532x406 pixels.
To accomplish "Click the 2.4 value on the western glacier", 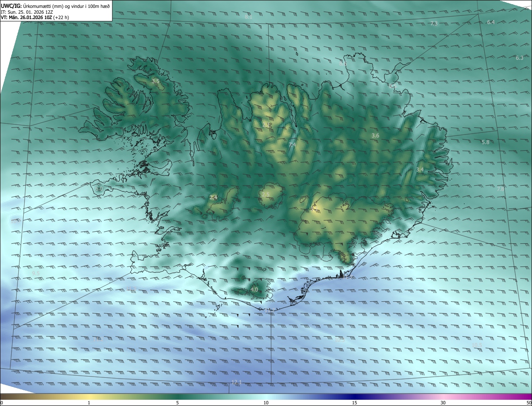I will pos(213,198).
